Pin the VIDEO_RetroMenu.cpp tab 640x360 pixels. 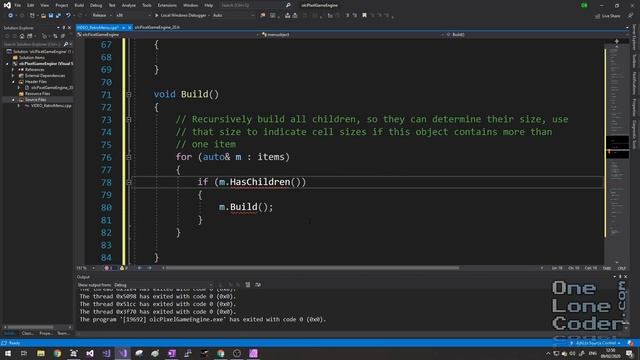pyautogui.click(x=123, y=27)
